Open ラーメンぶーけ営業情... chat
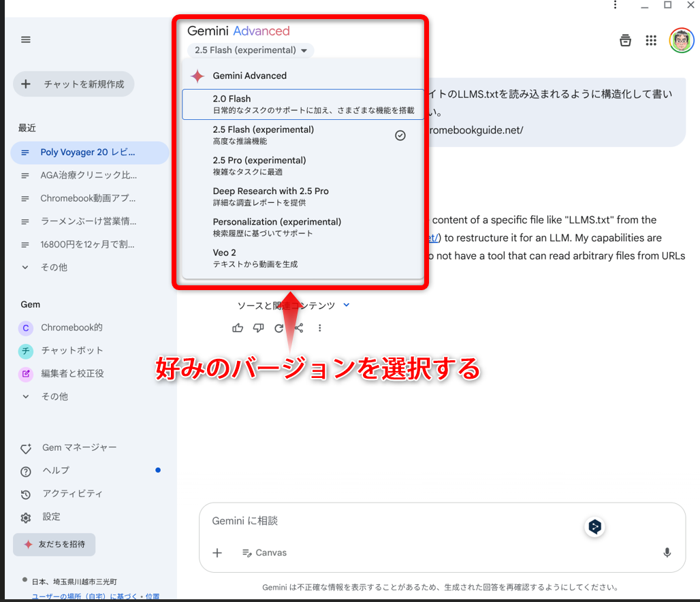The height and width of the screenshot is (602, 700). coord(90,221)
